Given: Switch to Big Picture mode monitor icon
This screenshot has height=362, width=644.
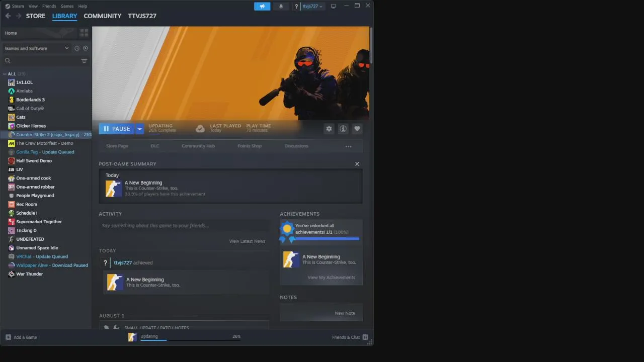Looking at the screenshot, I should point(333,6).
